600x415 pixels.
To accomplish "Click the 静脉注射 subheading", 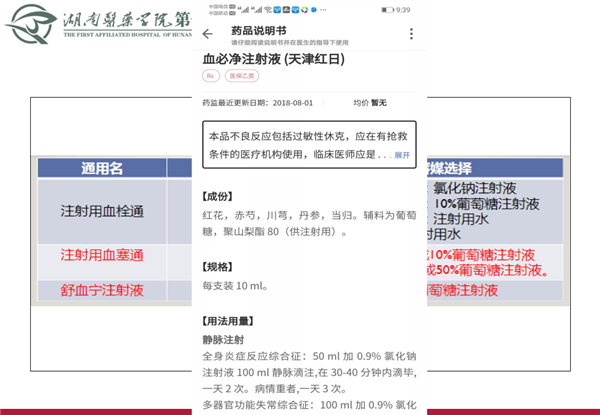I will [223, 339].
